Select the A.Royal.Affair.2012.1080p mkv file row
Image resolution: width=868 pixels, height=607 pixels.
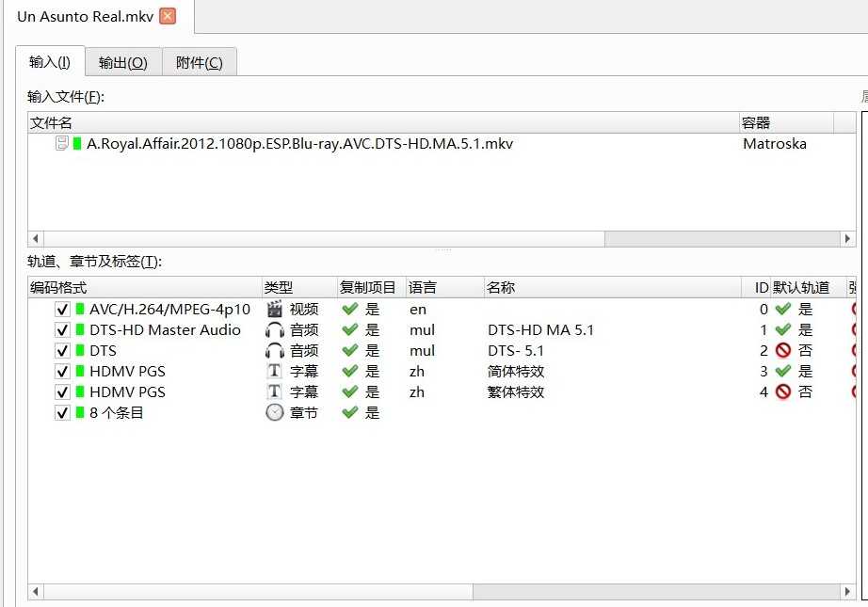pyautogui.click(x=442, y=144)
